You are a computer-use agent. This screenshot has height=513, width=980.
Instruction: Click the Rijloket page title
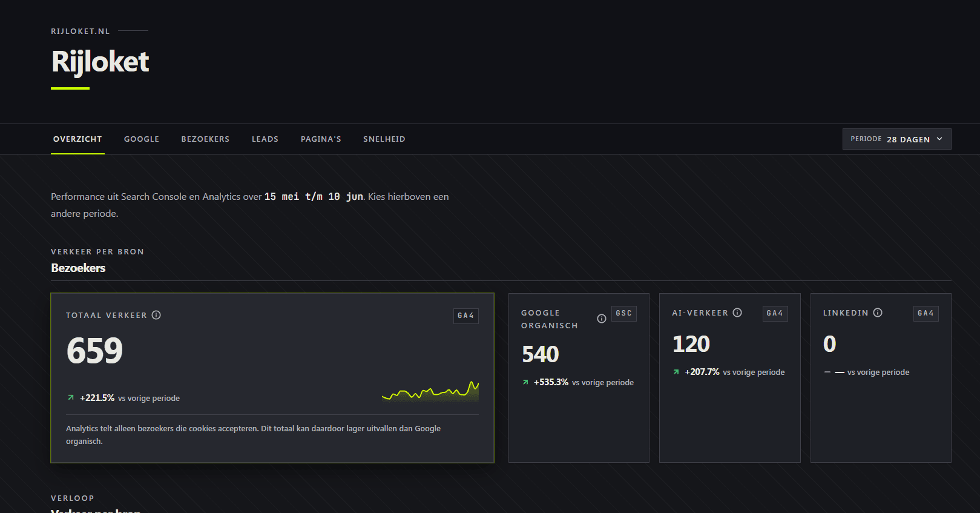(100, 62)
